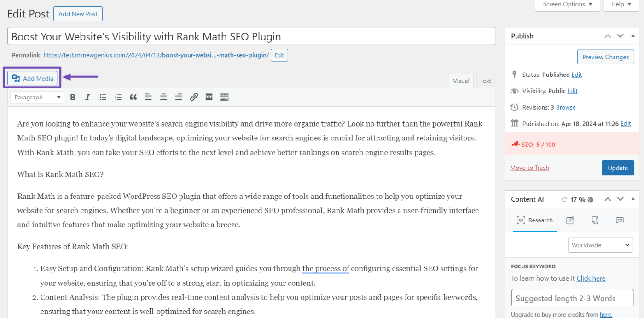Image resolution: width=644 pixels, height=318 pixels.
Task: Click Preview Changes
Action: 606,57
